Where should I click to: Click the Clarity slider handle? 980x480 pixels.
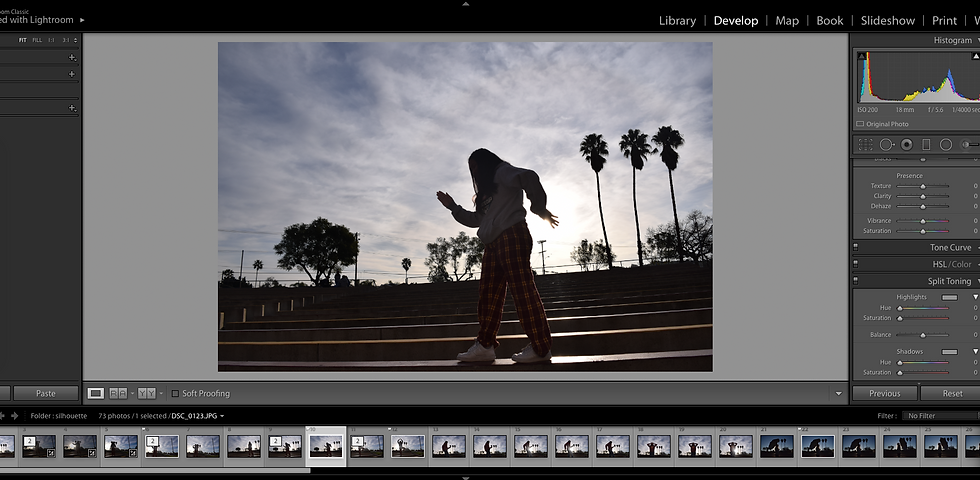coord(922,196)
